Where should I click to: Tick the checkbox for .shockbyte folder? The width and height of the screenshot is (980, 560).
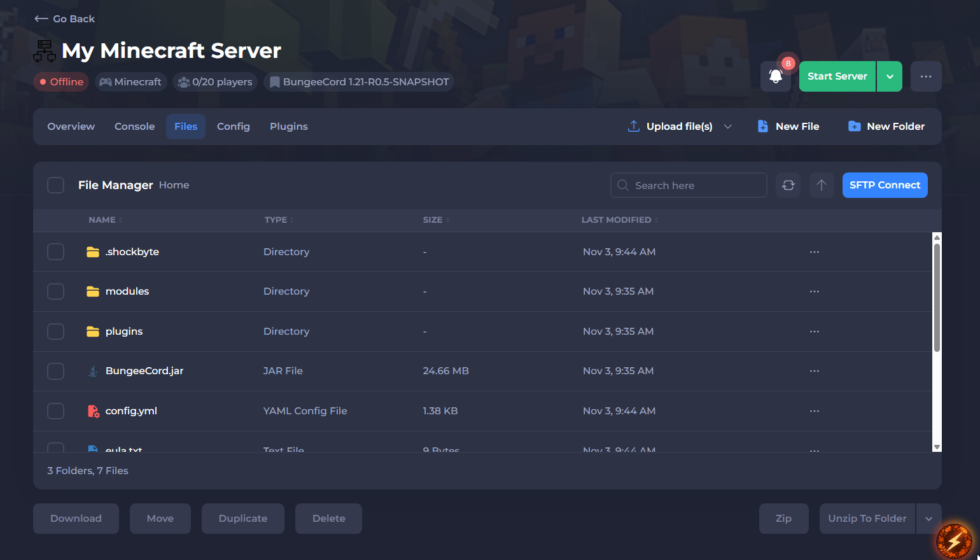[x=56, y=252]
